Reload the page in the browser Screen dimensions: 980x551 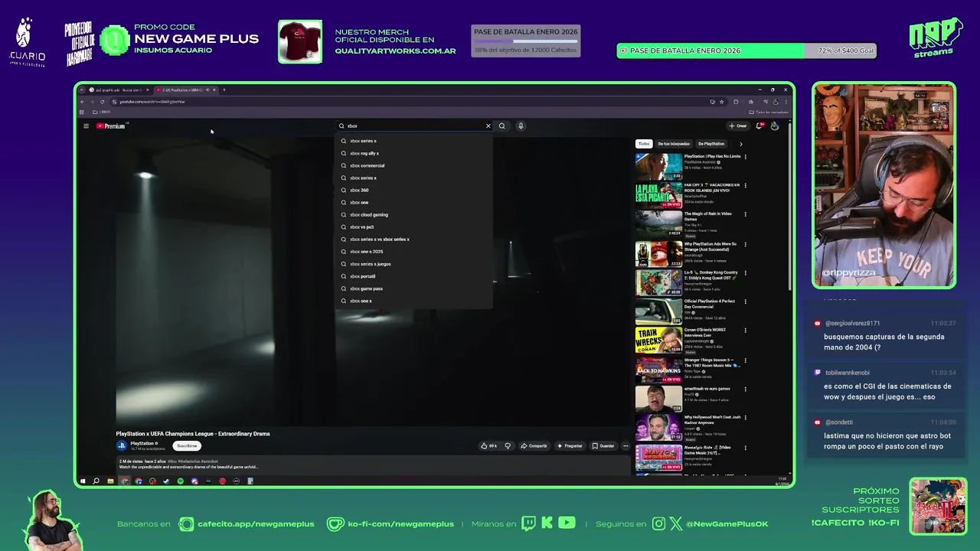coord(102,102)
